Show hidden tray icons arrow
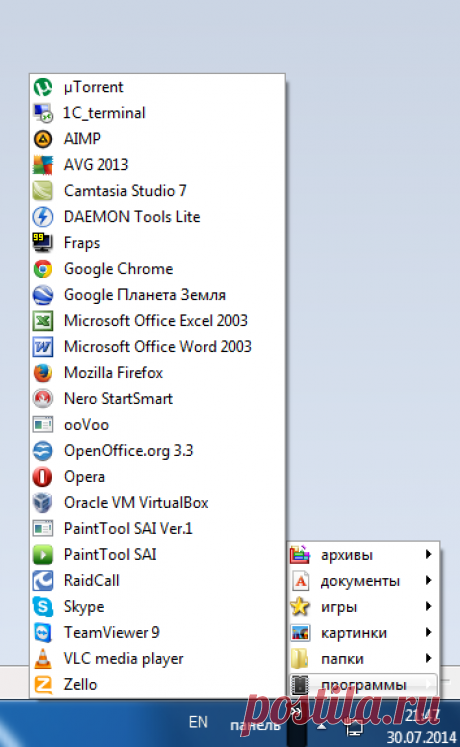The image size is (460, 747). tap(321, 726)
